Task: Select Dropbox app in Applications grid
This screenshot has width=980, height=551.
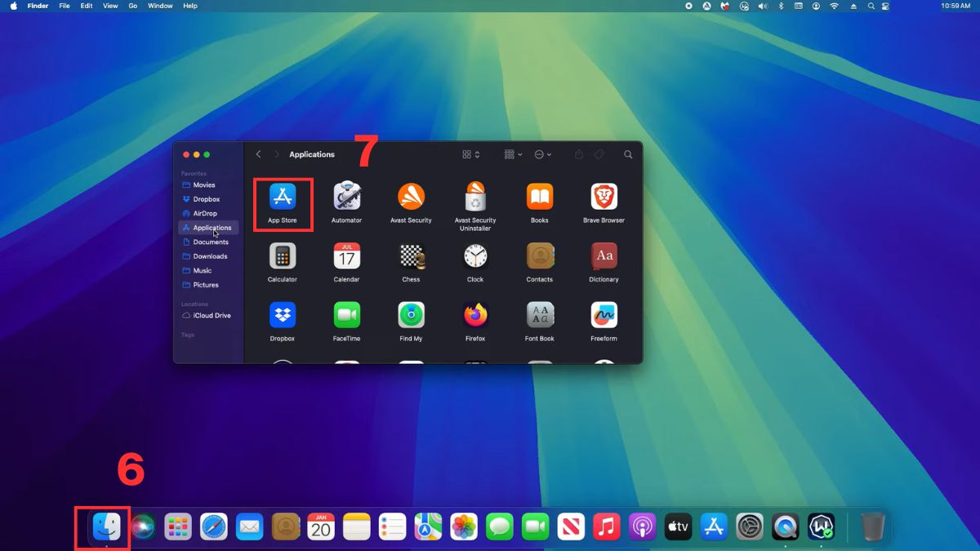Action: [x=283, y=315]
